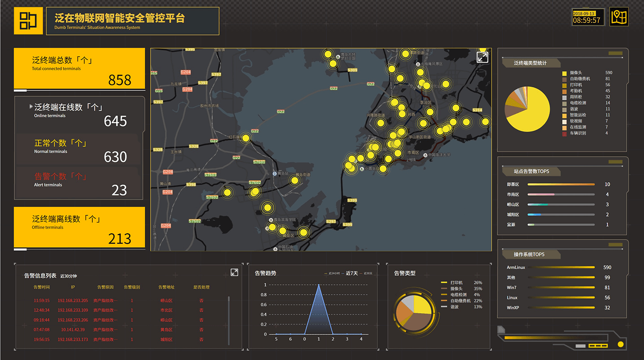The width and height of the screenshot is (644, 360).
Task: Click the map navigation icon in header
Action: 619,17
